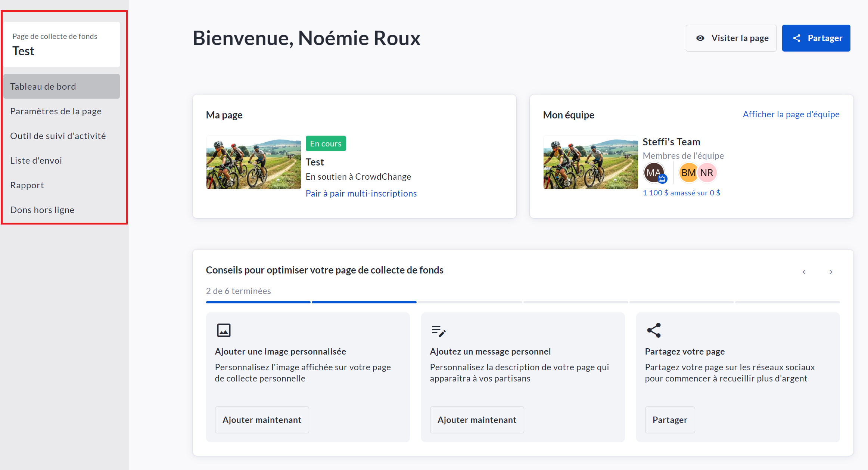The height and width of the screenshot is (470, 868).
Task: Open the Rapport sidebar item
Action: (x=27, y=185)
